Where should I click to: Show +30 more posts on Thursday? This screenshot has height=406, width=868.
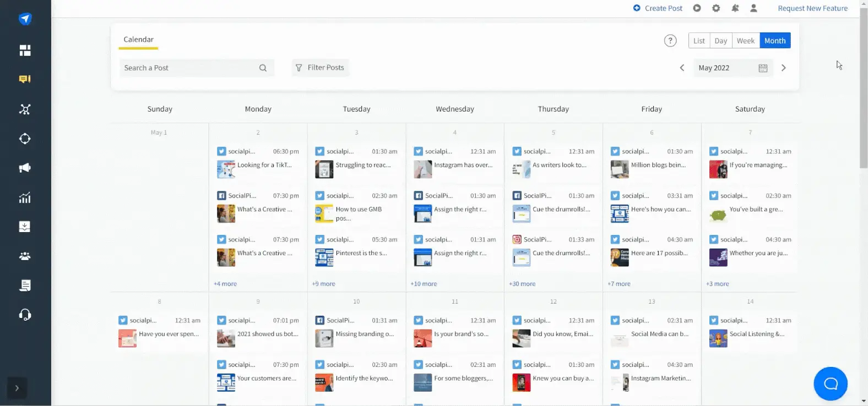(x=522, y=284)
